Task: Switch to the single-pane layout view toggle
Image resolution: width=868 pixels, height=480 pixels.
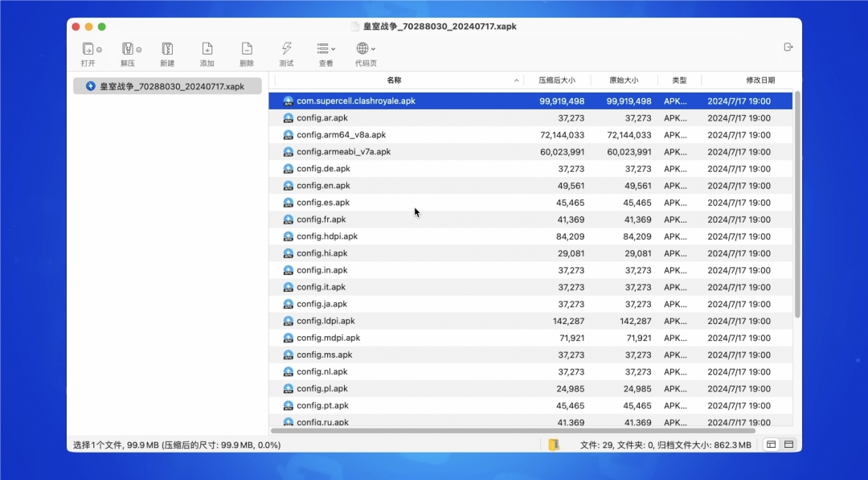Action: pos(789,445)
